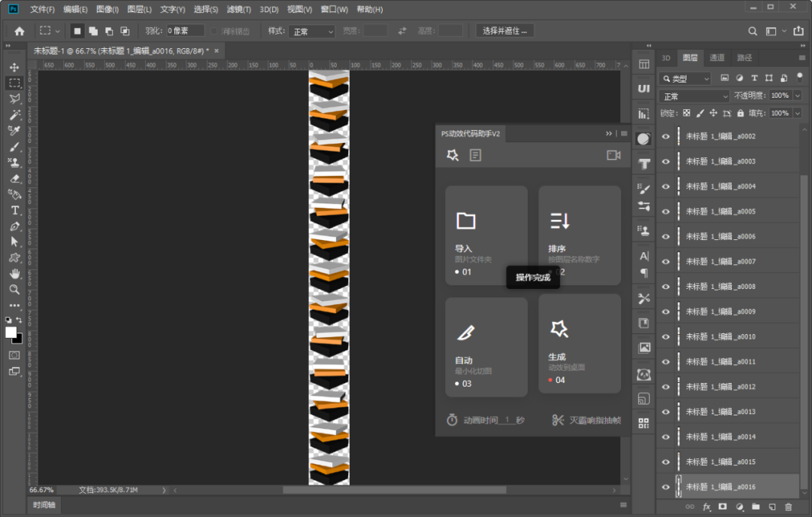812x517 pixels.
Task: Hide layer 未标题 1_编辑_a0016
Action: tap(665, 487)
